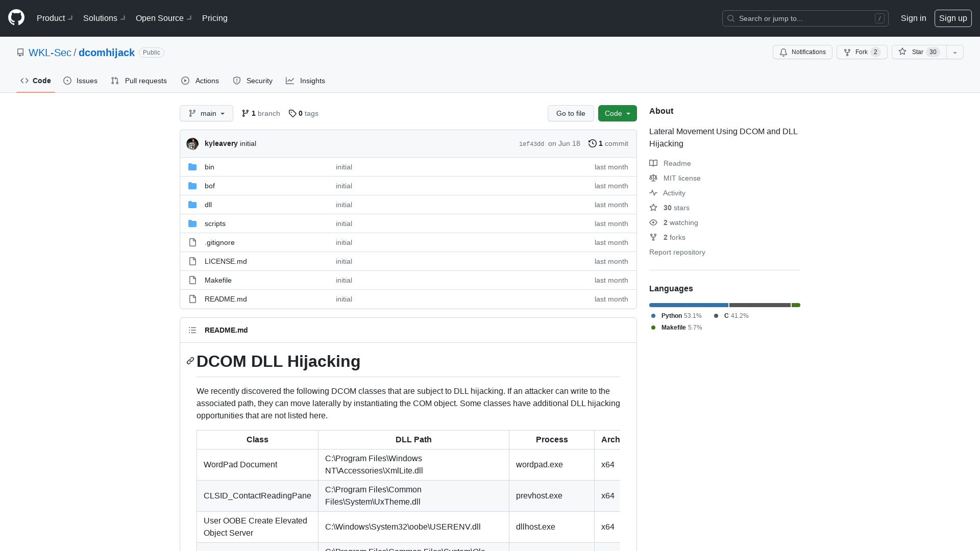Image resolution: width=980 pixels, height=551 pixels.
Task: Click the Makefile file icon
Action: [x=192, y=280]
